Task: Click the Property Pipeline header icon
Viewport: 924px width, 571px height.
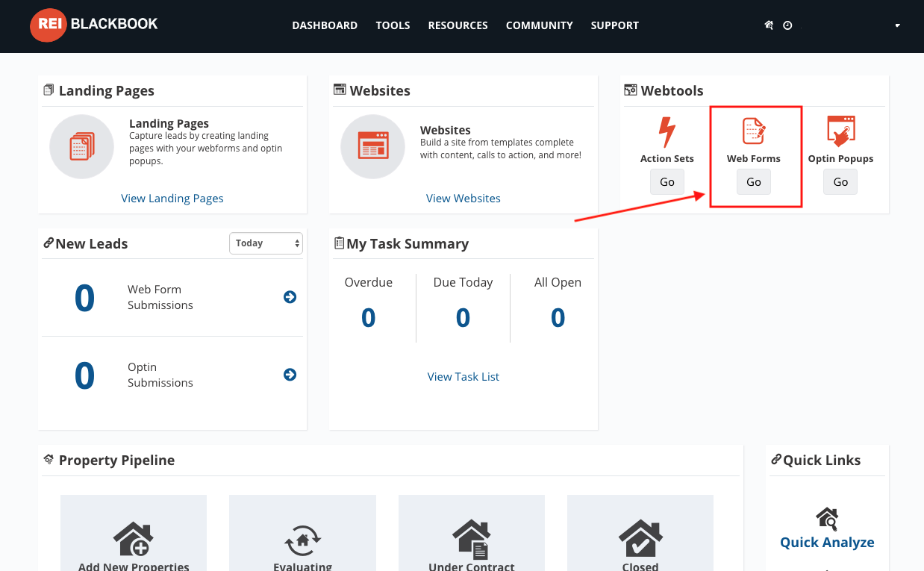Action: coord(49,460)
